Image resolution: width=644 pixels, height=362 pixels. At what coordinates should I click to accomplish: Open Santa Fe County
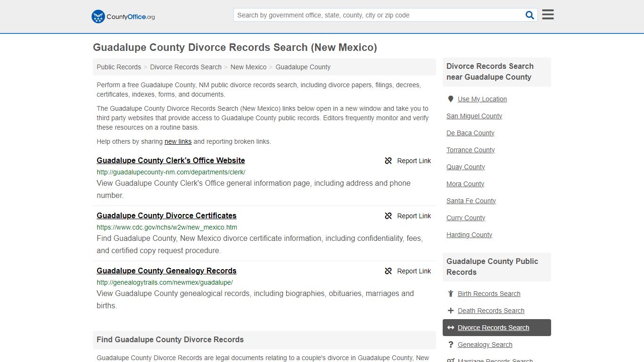tap(471, 201)
